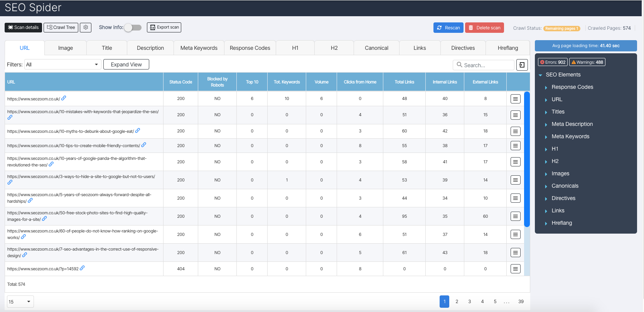Expand Hreflang in SEO Elements sidebar
The width and height of the screenshot is (644, 312).
click(546, 224)
